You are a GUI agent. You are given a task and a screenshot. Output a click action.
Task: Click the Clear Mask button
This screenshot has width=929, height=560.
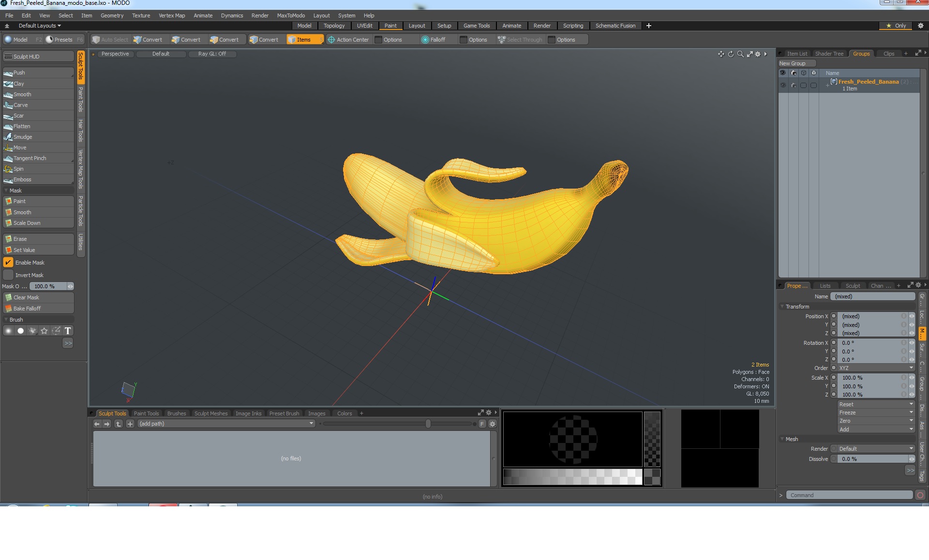click(x=37, y=297)
